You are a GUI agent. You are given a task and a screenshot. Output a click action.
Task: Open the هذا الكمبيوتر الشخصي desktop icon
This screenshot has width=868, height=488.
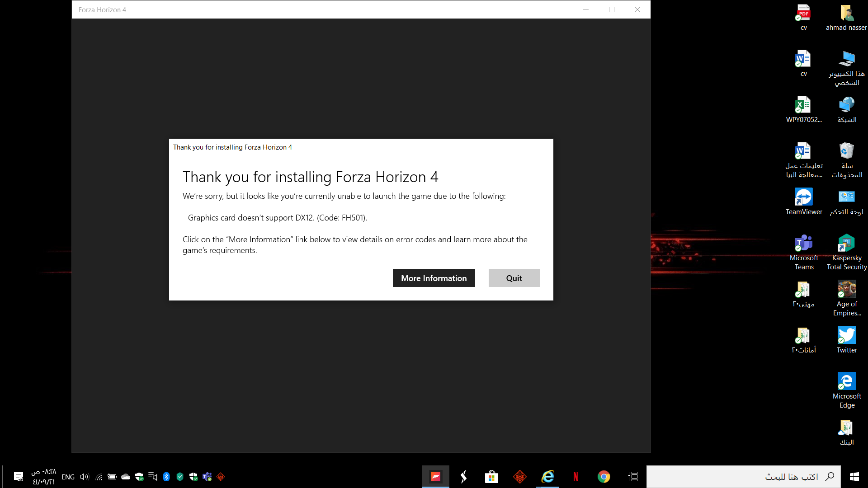(846, 68)
